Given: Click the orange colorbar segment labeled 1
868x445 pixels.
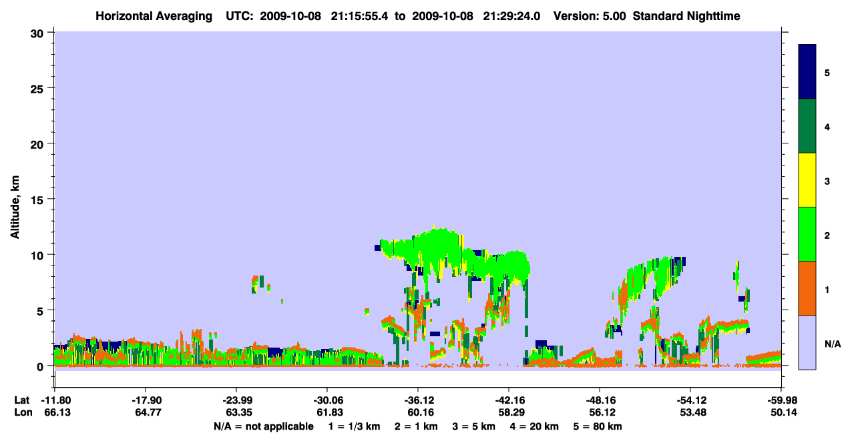Looking at the screenshot, I should pyautogui.click(x=807, y=288).
